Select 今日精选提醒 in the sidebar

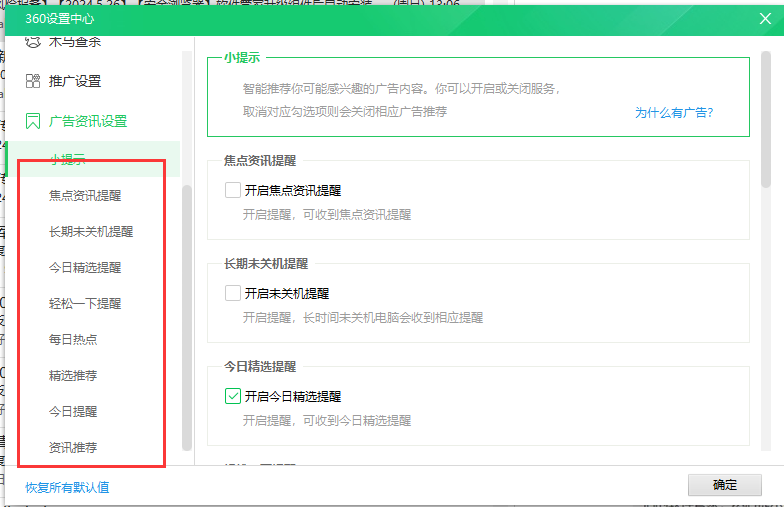pos(85,268)
